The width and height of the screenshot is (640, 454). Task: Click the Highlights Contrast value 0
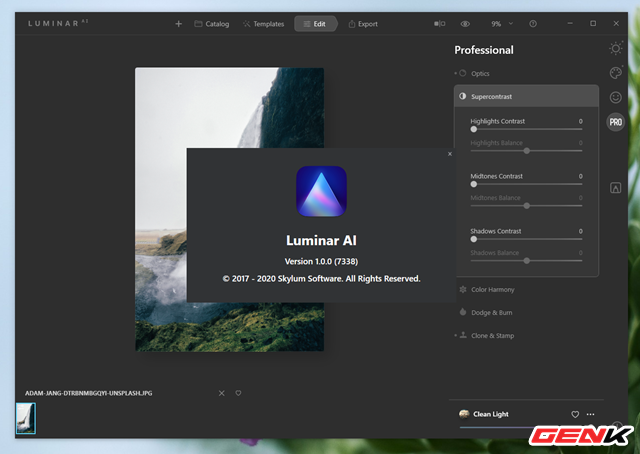(x=580, y=121)
